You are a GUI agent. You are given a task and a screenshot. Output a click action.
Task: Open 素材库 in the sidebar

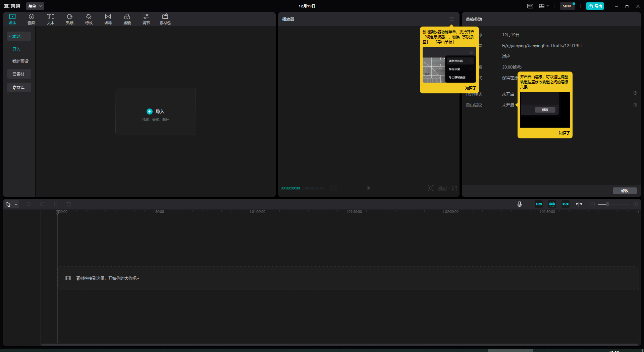(19, 87)
